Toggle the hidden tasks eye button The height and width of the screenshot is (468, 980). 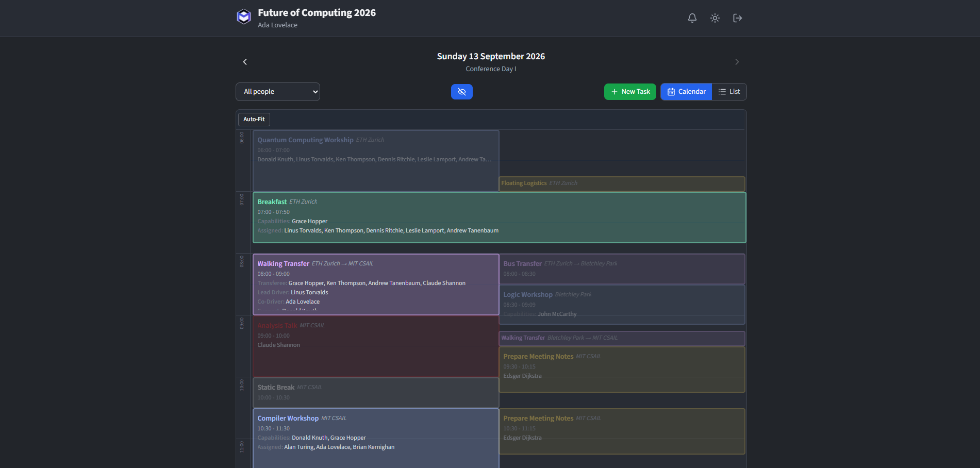pos(462,92)
